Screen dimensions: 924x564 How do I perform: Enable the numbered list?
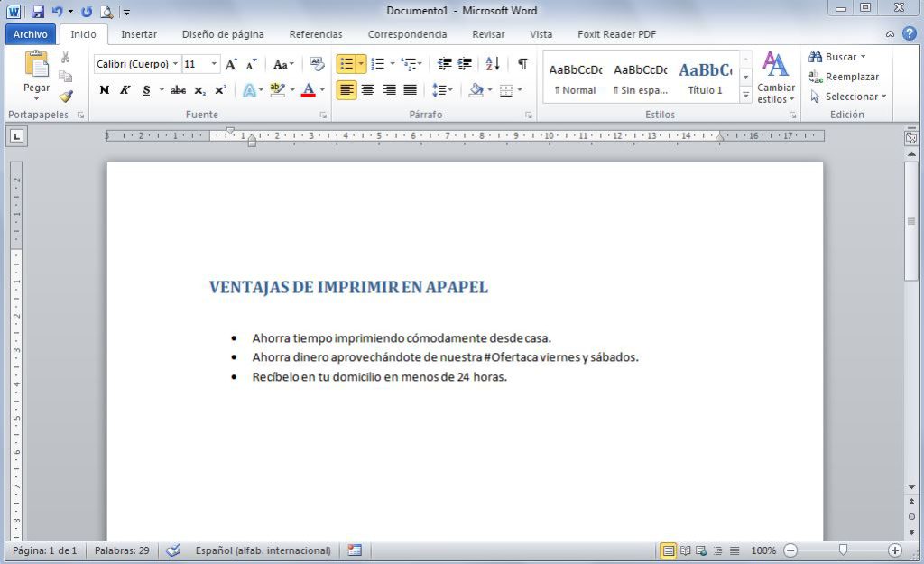click(376, 63)
